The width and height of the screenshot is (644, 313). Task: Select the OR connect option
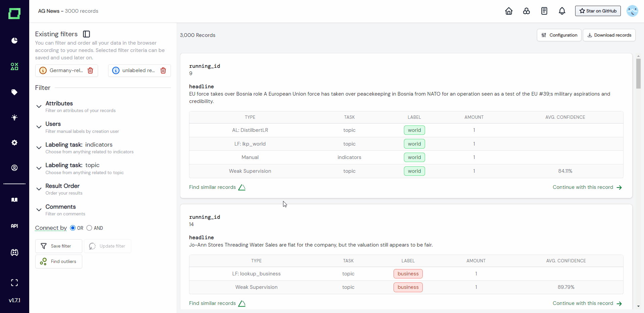(73, 228)
